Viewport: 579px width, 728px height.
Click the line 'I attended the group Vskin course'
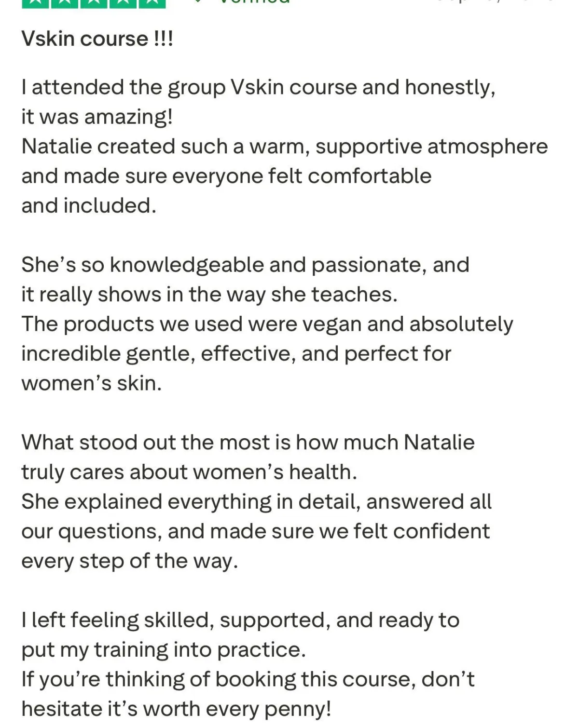click(x=258, y=88)
